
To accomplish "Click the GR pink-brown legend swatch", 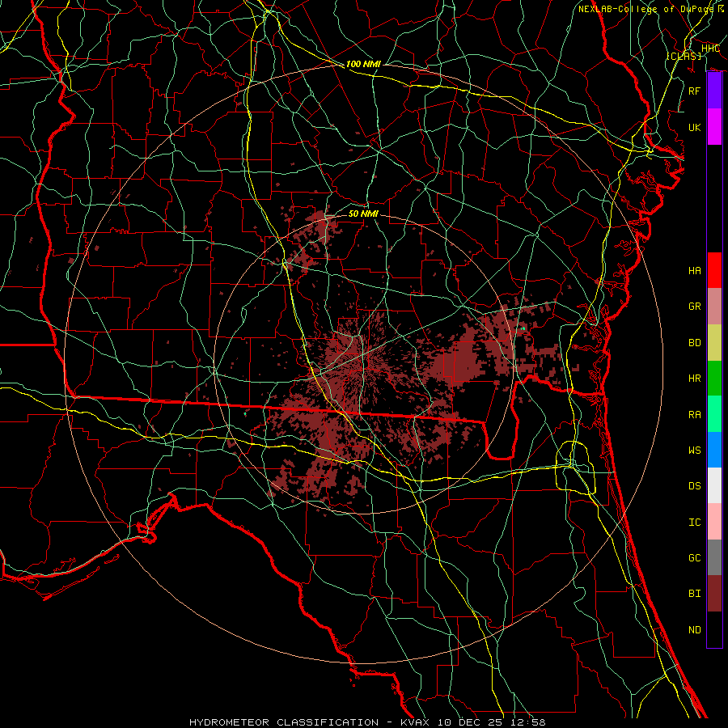I will click(714, 306).
